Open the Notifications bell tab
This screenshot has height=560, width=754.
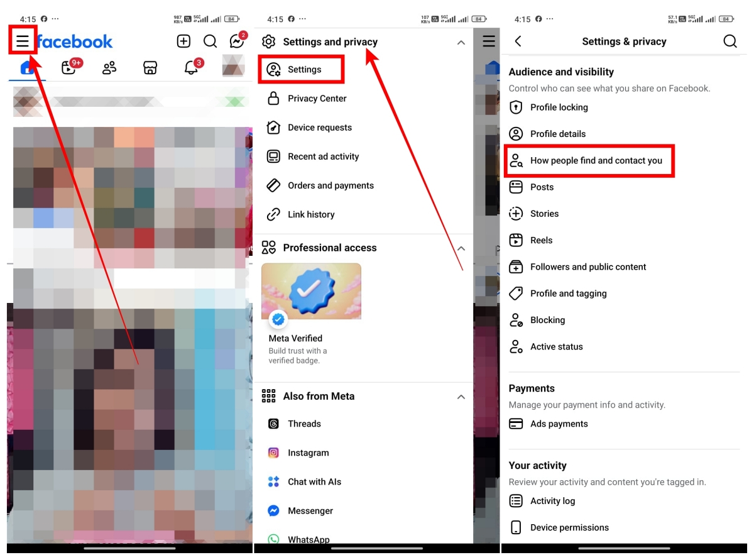click(192, 67)
